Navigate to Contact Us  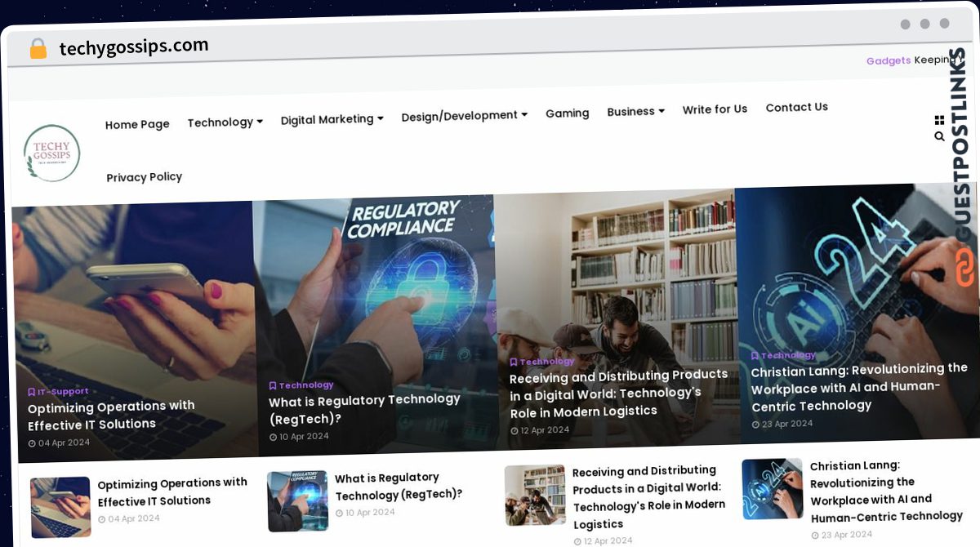[797, 107]
